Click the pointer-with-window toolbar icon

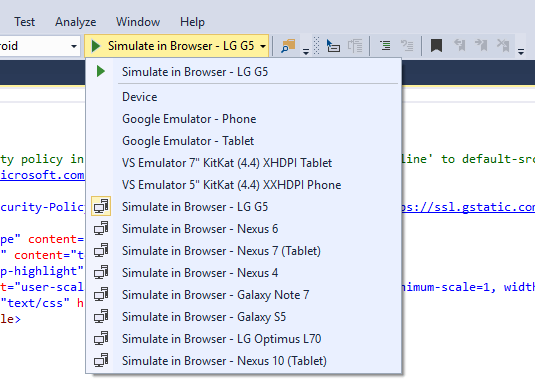pyautogui.click(x=333, y=46)
